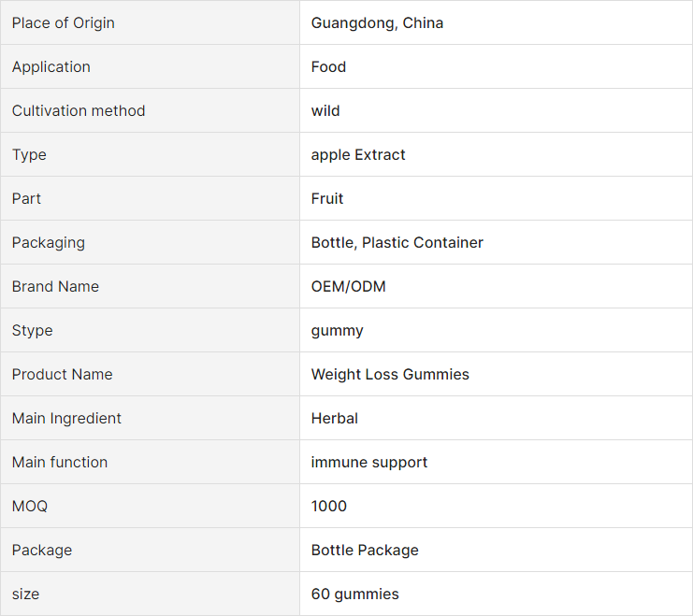The image size is (693, 616).
Task: Select the 'Weight Loss Gummies' product name
Action: 390,374
